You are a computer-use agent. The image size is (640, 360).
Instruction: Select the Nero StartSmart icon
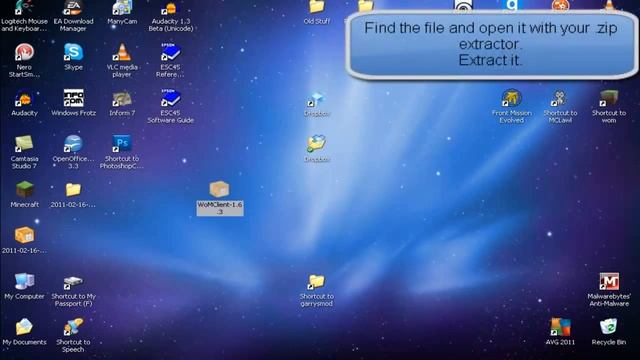(24, 52)
